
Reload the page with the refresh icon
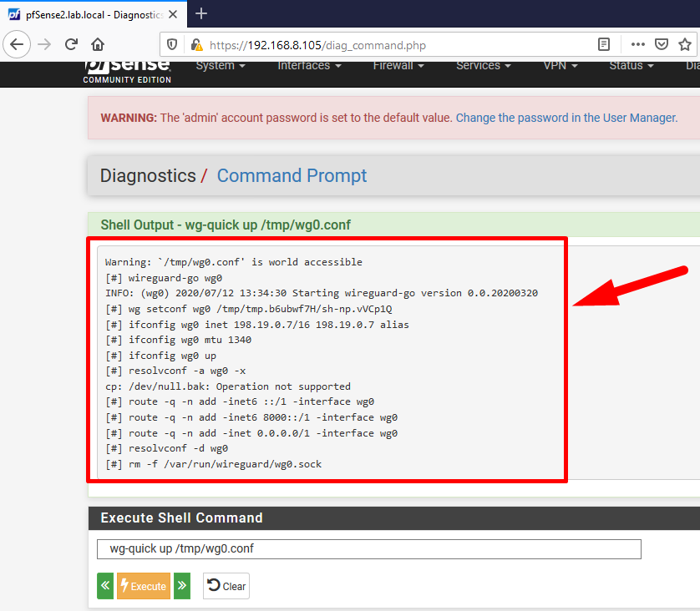(72, 44)
